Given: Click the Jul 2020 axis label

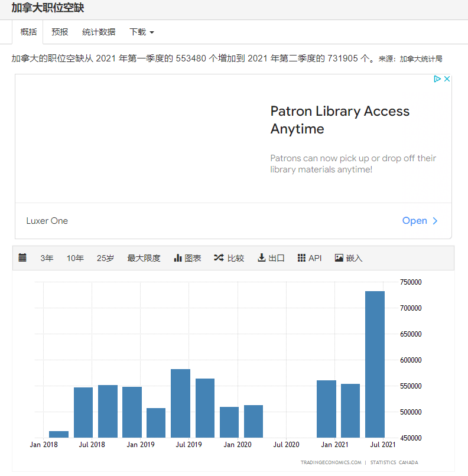Looking at the screenshot, I should click(x=286, y=445).
